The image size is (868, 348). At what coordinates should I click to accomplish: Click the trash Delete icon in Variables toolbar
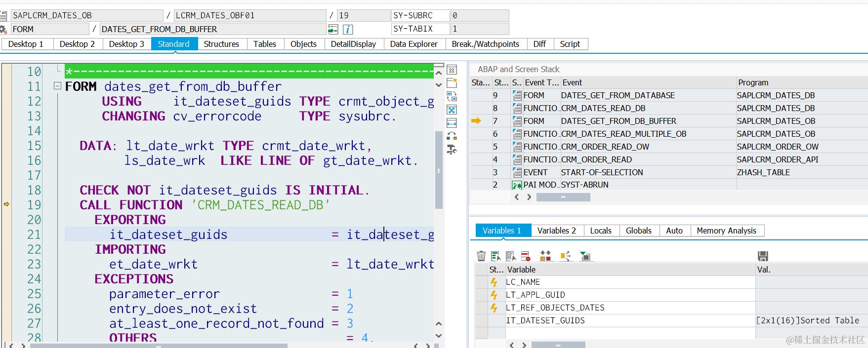click(x=481, y=256)
